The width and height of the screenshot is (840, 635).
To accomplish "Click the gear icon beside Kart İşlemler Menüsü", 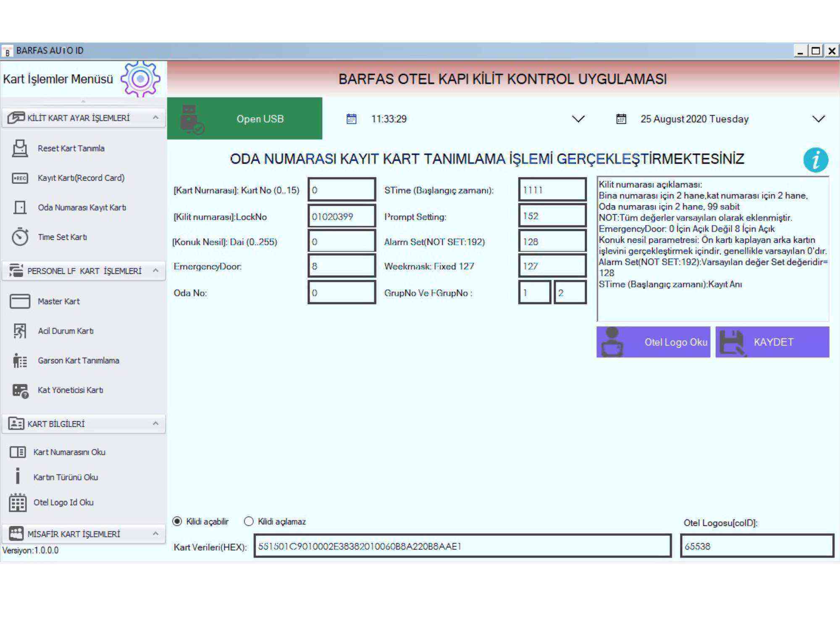I will [140, 79].
